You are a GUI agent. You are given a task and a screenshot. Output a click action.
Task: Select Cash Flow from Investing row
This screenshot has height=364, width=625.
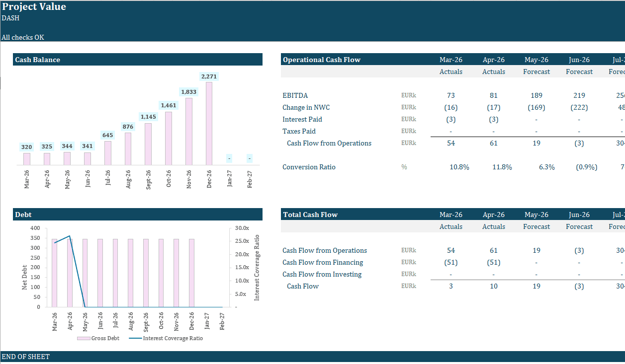322,274
